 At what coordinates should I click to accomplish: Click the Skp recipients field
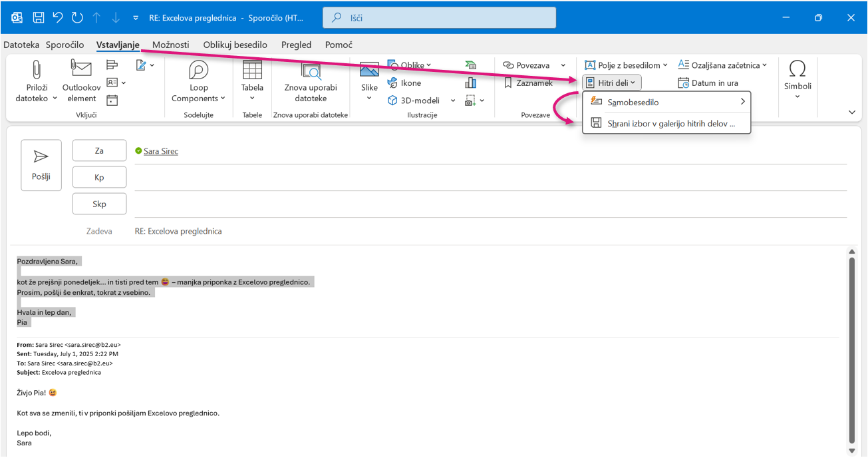[x=490, y=204]
